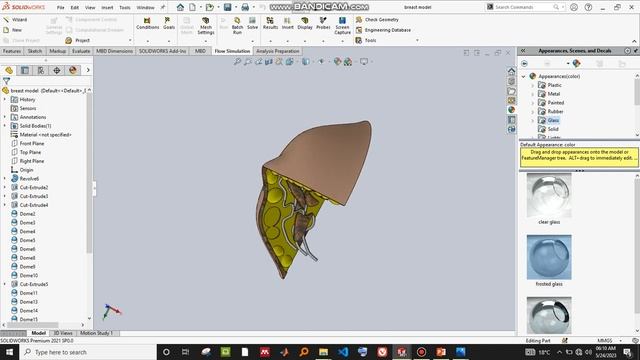
Task: Open the DisplayManager tab
Action: click(73, 70)
